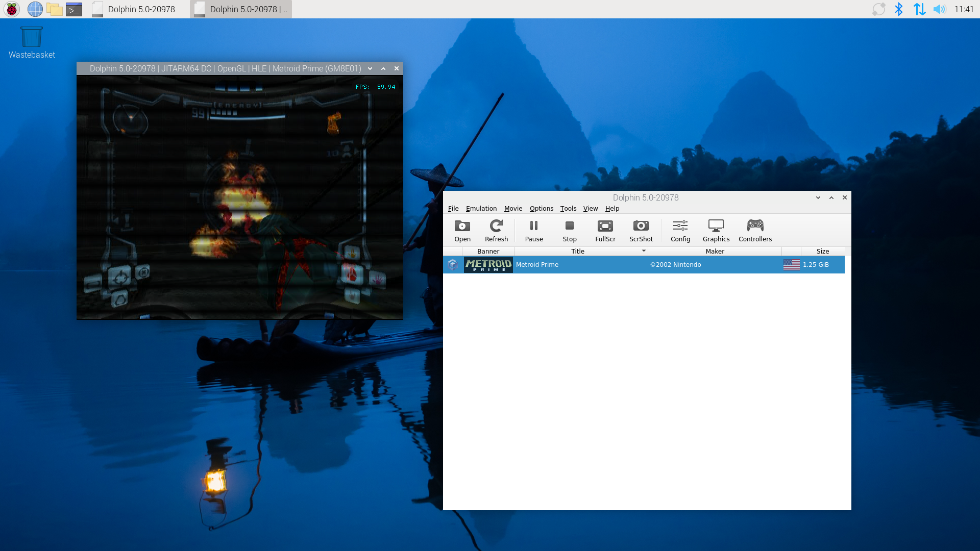
Task: Click the system volume icon in taskbar
Action: click(940, 9)
